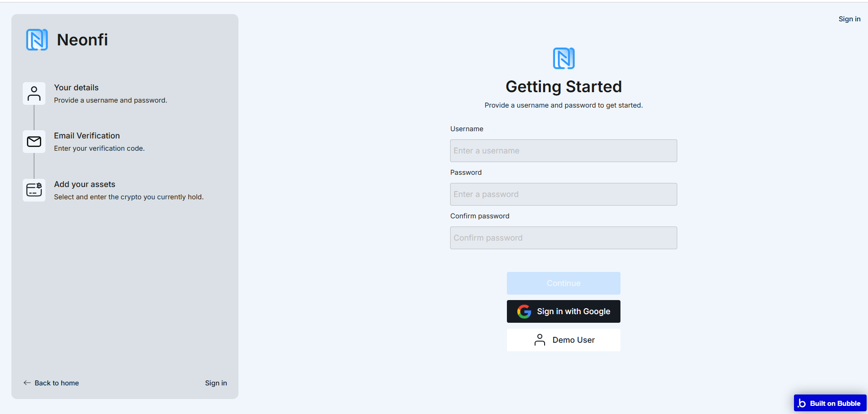Screen dimensions: 868x414
Task: Sign in with Google
Action: point(564,311)
